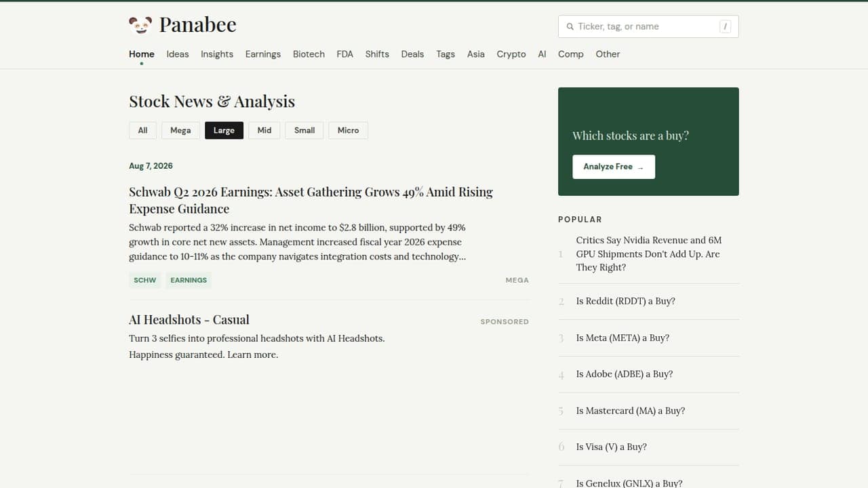Select the Micro market cap filter

(348, 130)
